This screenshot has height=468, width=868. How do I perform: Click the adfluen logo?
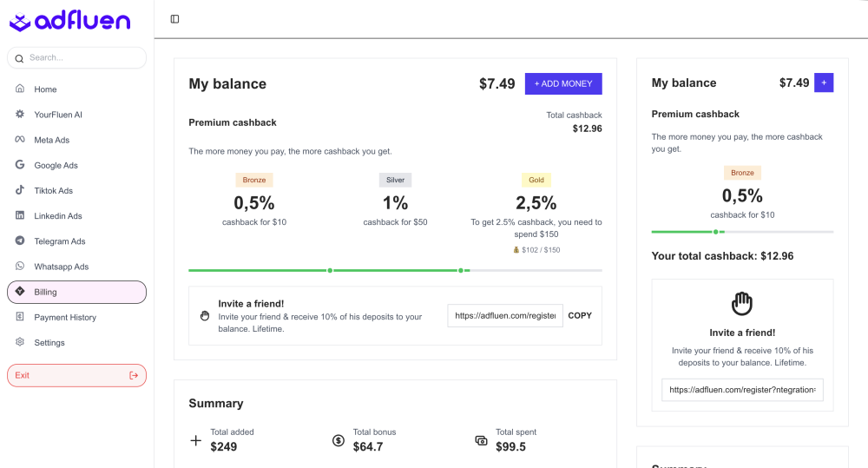[69, 22]
